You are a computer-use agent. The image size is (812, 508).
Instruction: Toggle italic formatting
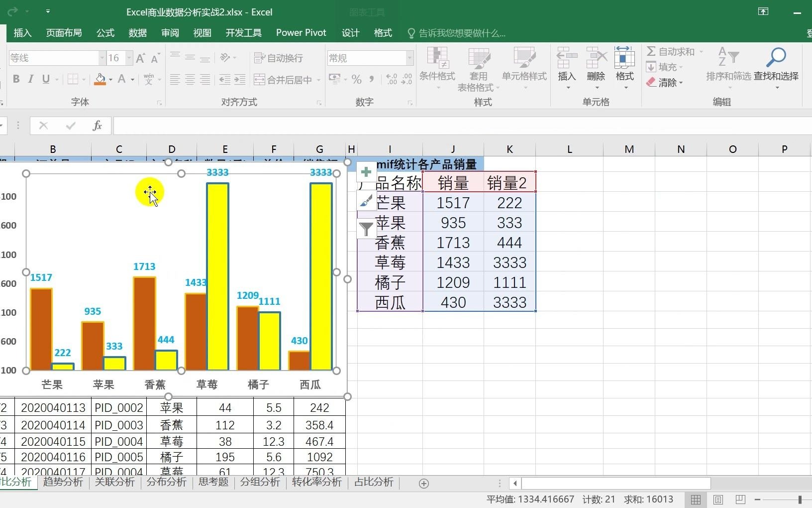[31, 79]
